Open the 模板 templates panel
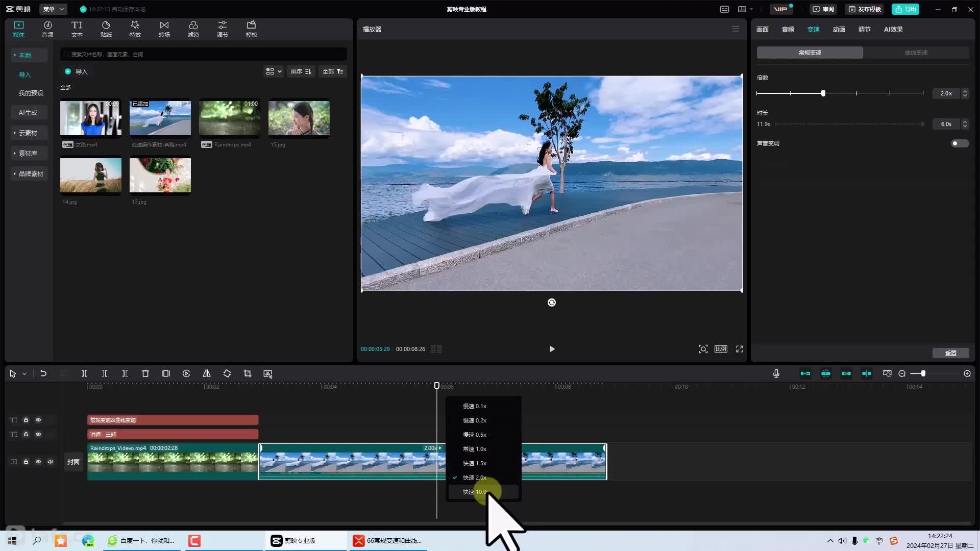980x551 pixels. pyautogui.click(x=251, y=29)
